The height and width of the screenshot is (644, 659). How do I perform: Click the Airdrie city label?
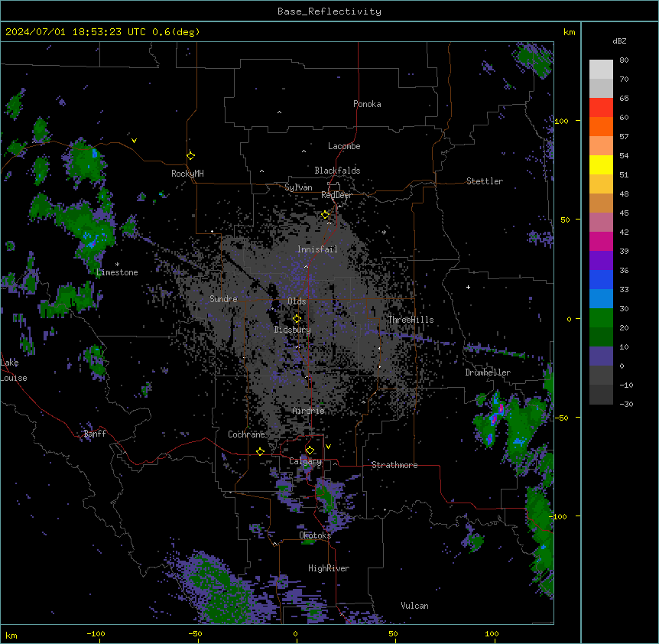click(x=309, y=411)
